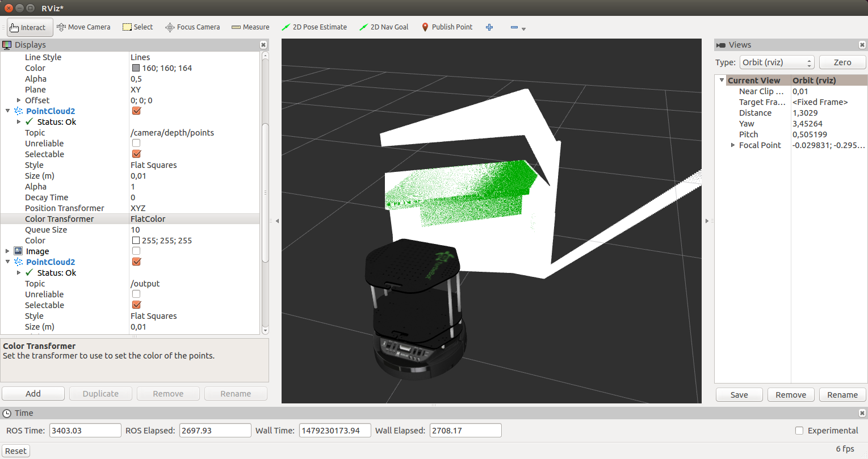Image resolution: width=868 pixels, height=459 pixels.
Task: Click the ROS Time field
Action: pos(85,431)
